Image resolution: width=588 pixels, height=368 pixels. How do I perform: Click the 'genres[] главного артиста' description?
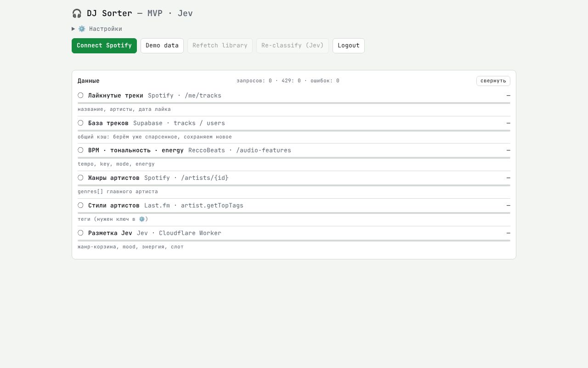click(x=118, y=192)
